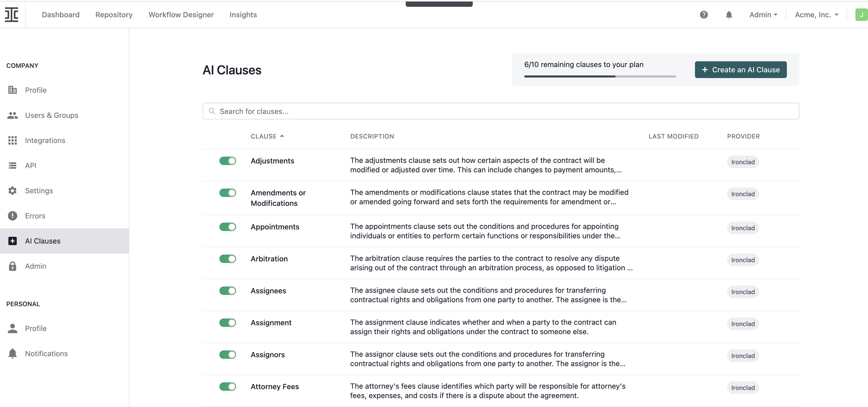This screenshot has height=407, width=868.
Task: Open the Arbitration clause name
Action: tap(269, 259)
